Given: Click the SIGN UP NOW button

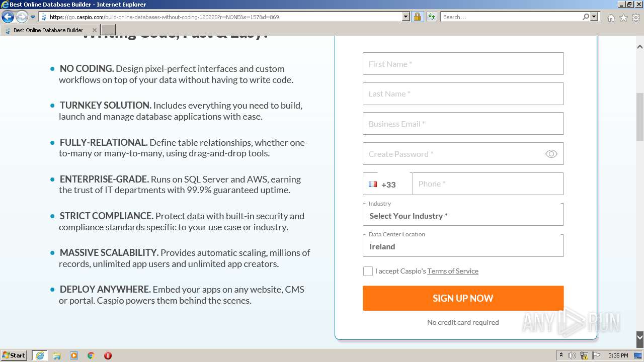Looking at the screenshot, I should coord(463,298).
